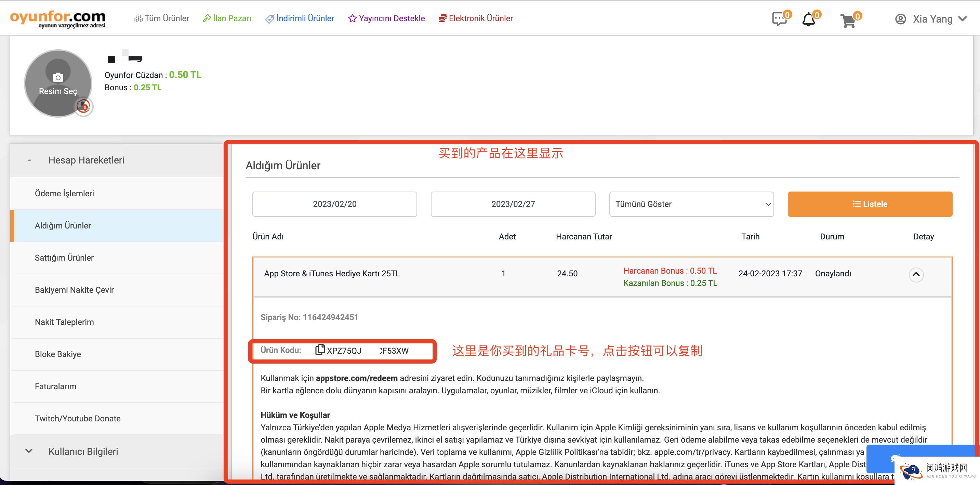980x485 pixels.
Task: Click the Onaylandı status text
Action: click(x=833, y=274)
